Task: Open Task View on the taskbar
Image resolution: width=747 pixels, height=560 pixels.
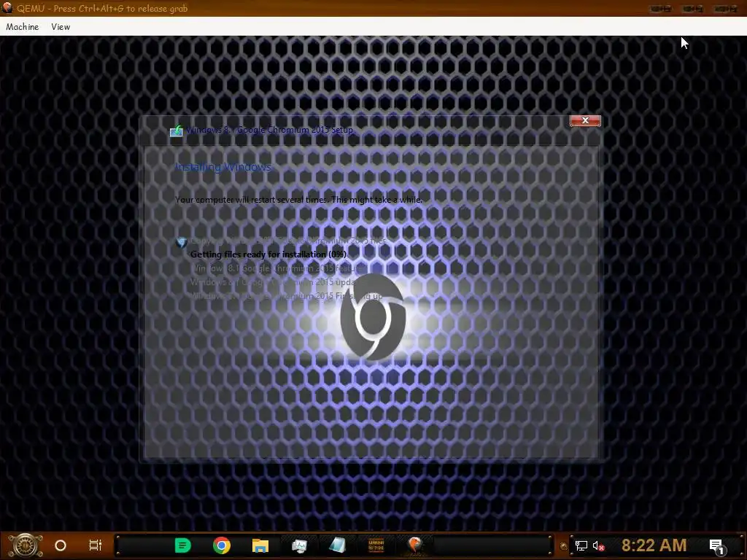Action: pos(96,545)
